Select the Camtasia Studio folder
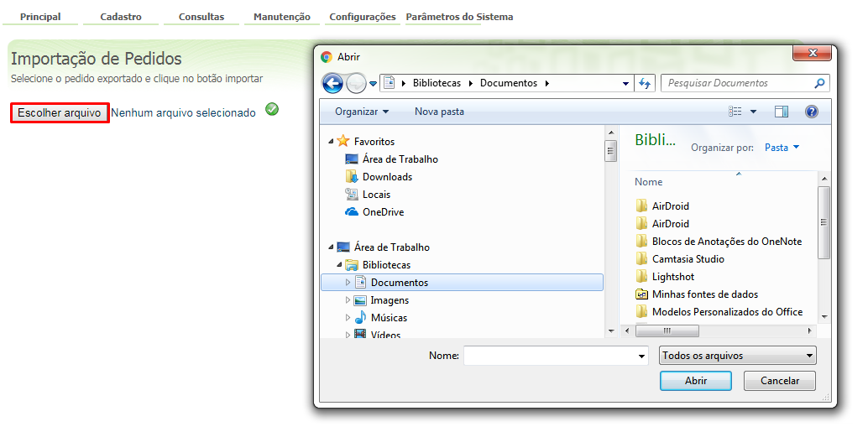This screenshot has width=868, height=432. pos(688,259)
